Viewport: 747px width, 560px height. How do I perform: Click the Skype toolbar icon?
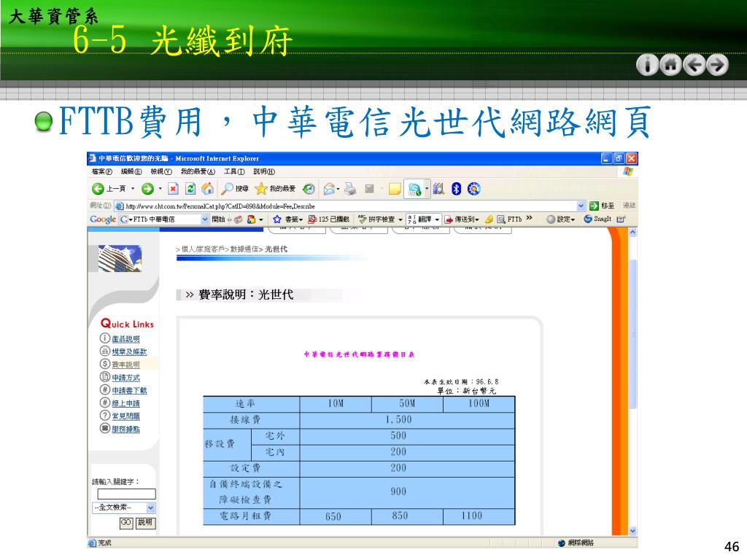click(x=414, y=189)
